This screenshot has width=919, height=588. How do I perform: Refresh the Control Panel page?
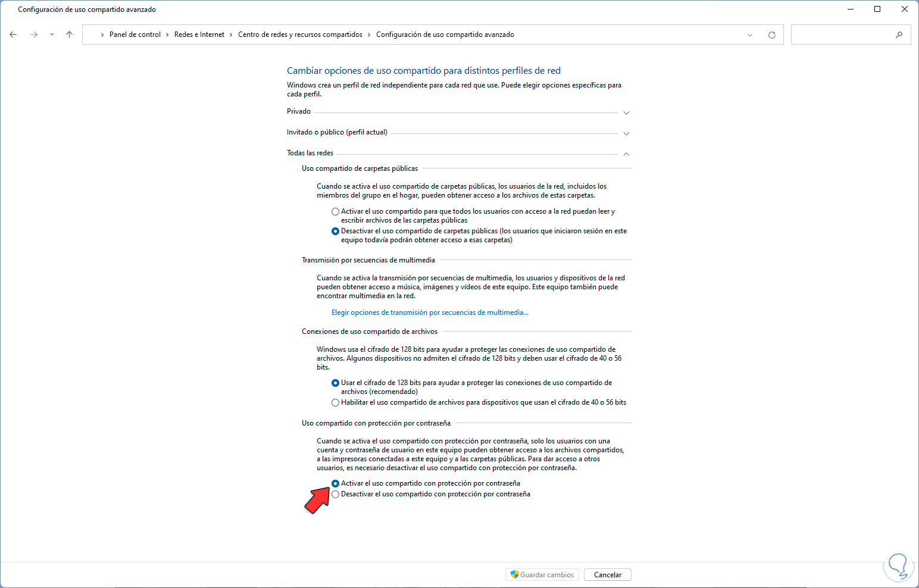772,35
